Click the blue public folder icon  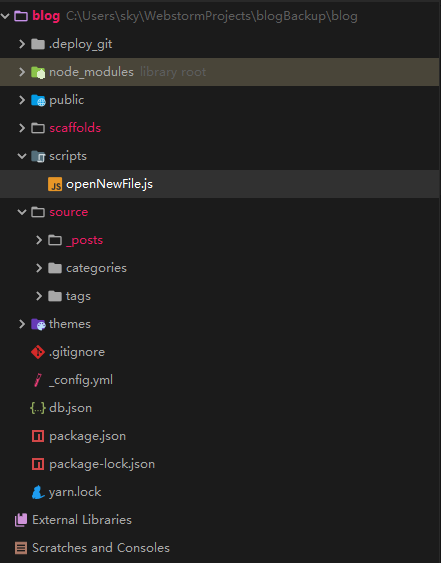[38, 100]
